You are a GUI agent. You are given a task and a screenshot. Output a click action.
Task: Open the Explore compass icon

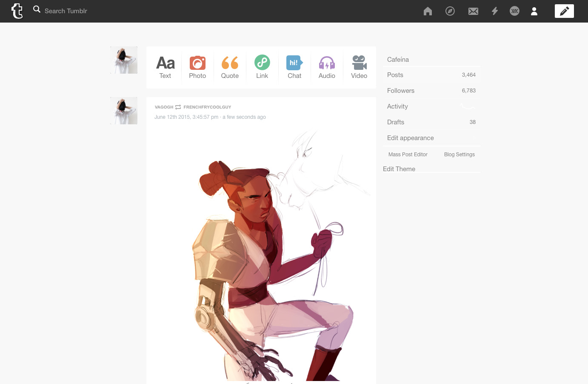[x=450, y=11]
